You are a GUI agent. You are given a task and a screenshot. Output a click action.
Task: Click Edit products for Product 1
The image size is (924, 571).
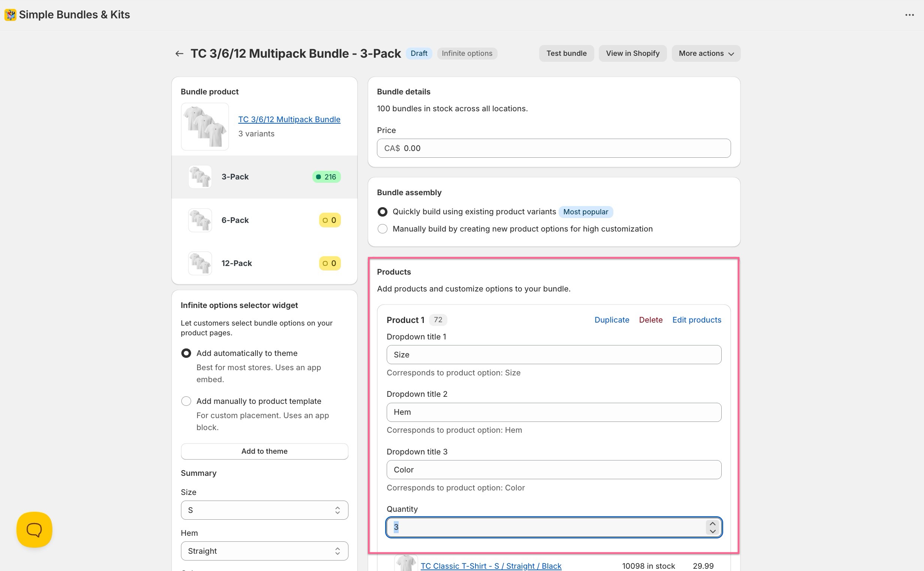[x=697, y=320]
